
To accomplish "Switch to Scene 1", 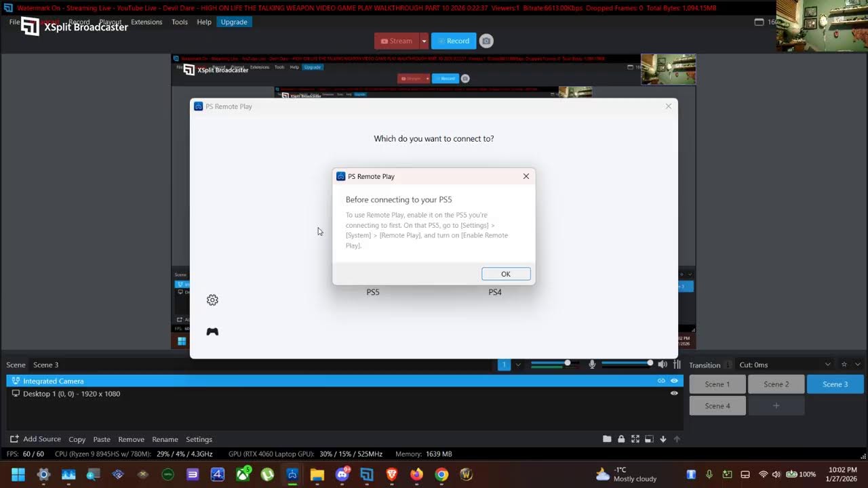I will [717, 384].
